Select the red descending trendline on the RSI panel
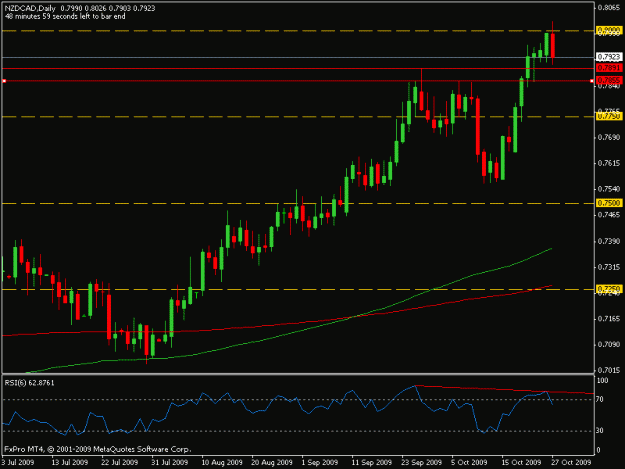The image size is (625, 469). [x=502, y=390]
